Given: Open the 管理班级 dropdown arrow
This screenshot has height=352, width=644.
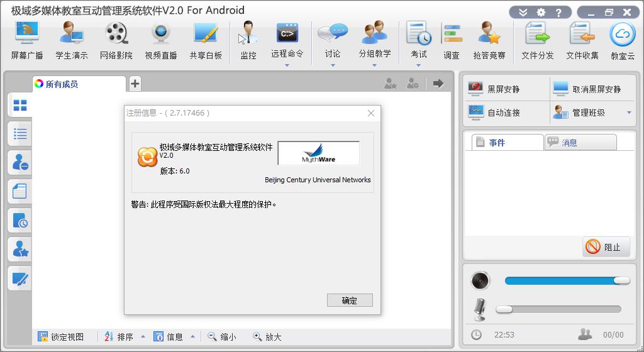Looking at the screenshot, I should coord(629,113).
